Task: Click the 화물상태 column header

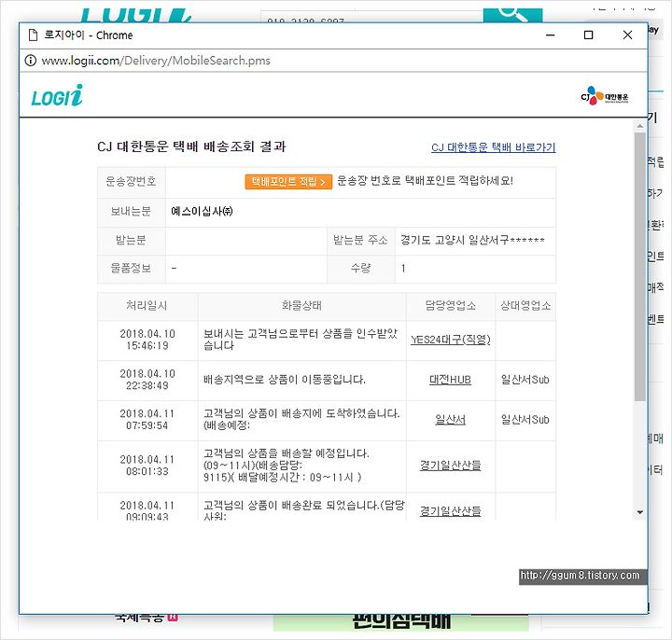Action: point(301,305)
